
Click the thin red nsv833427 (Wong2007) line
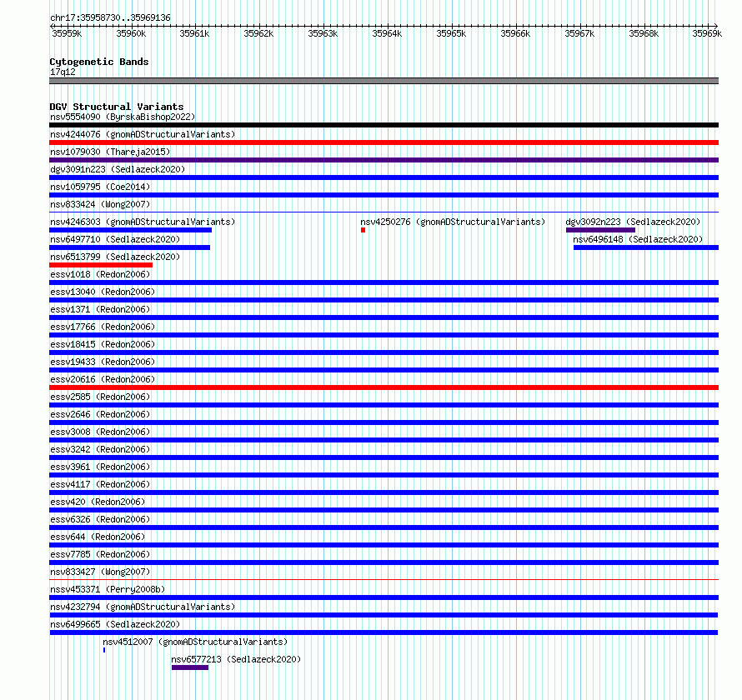[384, 579]
